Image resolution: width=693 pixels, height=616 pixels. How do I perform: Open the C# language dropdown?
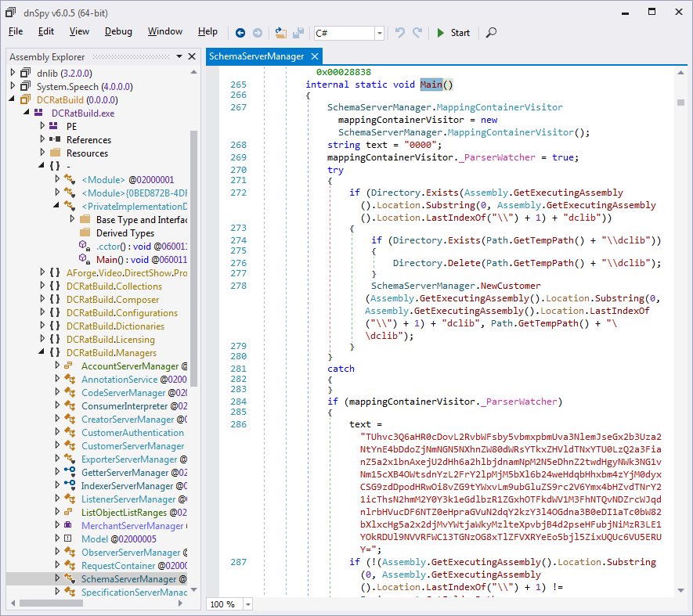378,33
